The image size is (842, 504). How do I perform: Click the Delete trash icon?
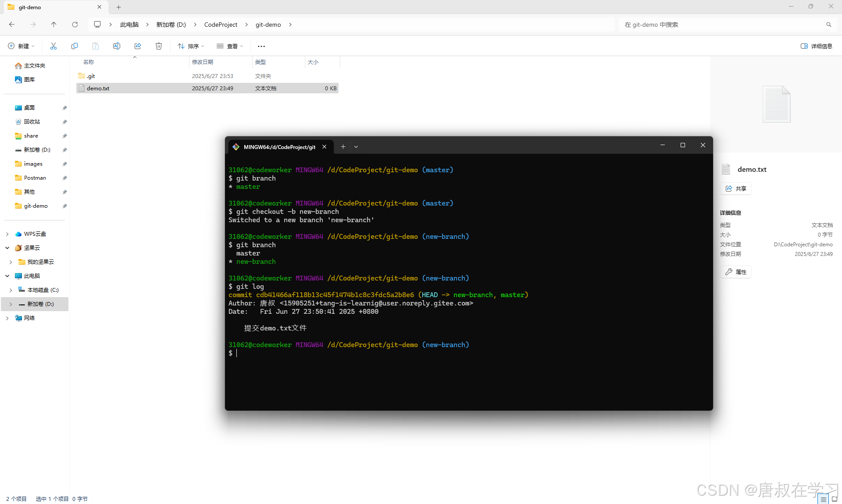pyautogui.click(x=159, y=46)
